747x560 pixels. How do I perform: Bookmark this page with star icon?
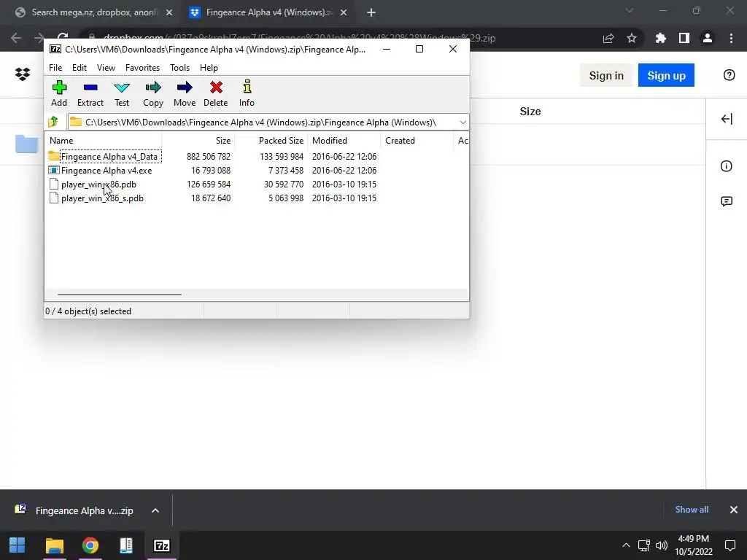(x=632, y=38)
